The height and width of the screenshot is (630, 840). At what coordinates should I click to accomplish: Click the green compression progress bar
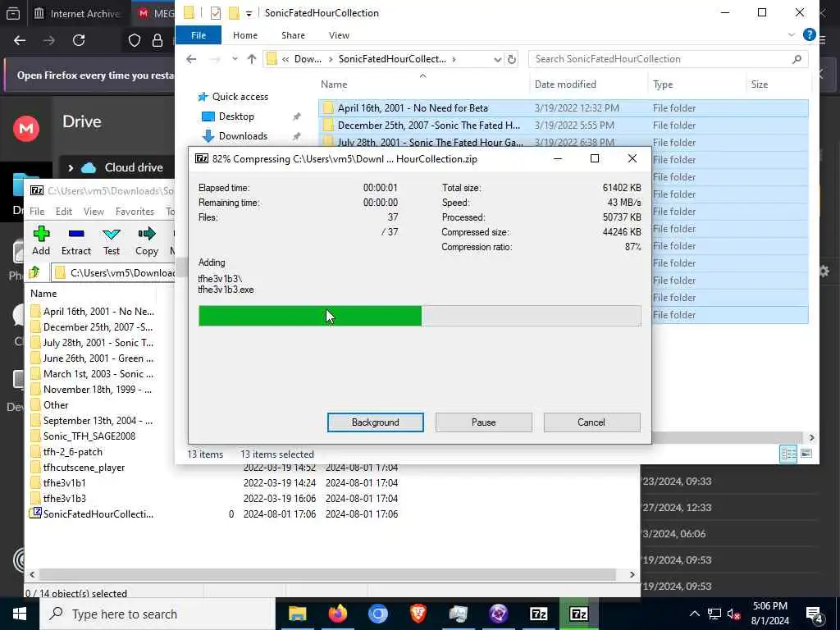click(310, 316)
